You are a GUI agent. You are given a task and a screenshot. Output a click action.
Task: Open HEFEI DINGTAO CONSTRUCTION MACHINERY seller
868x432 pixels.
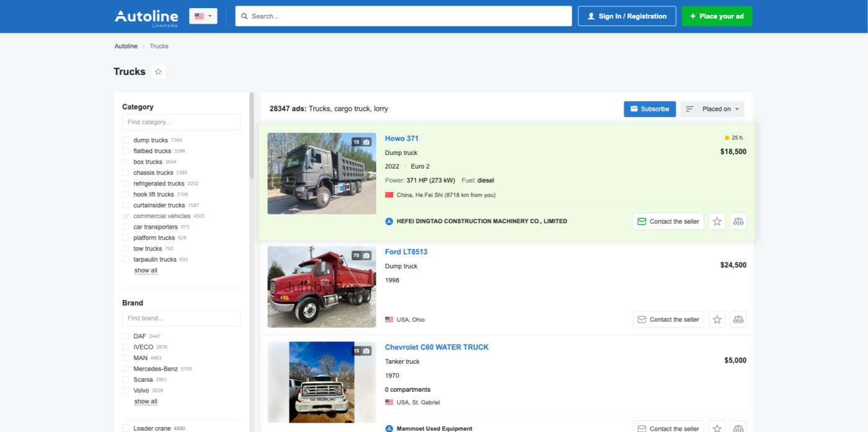(x=482, y=221)
